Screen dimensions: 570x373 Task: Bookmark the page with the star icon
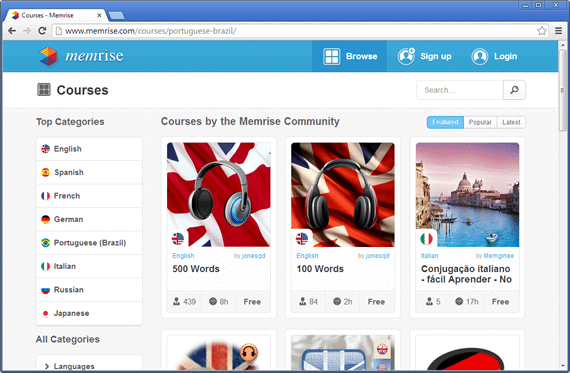pyautogui.click(x=542, y=31)
